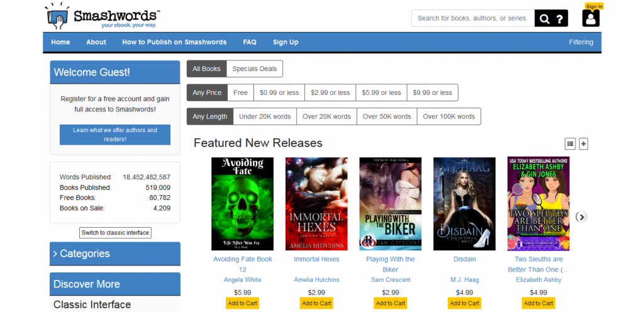View author Angela White

tap(242, 279)
